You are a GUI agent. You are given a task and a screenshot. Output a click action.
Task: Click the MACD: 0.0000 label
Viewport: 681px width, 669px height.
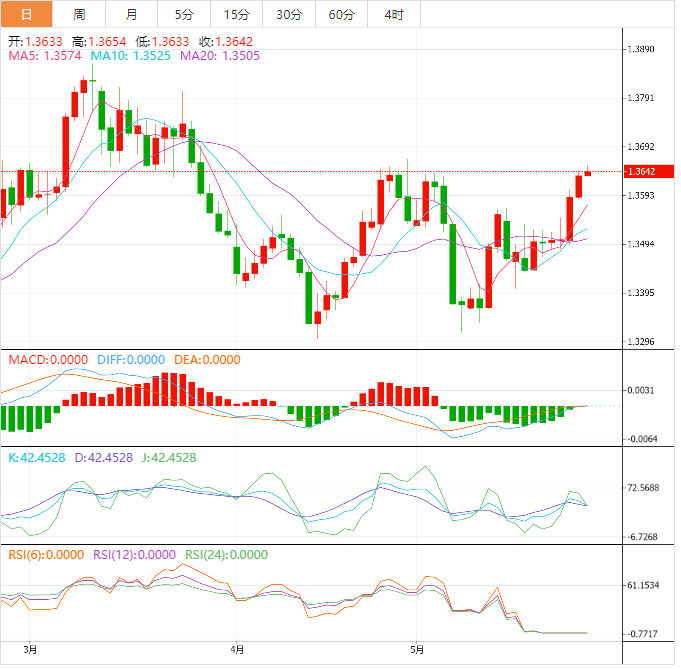tap(48, 359)
